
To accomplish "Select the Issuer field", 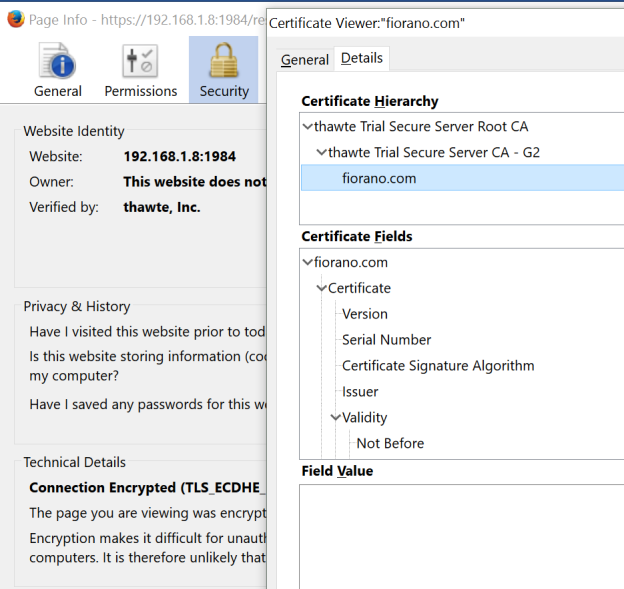I will coord(360,392).
